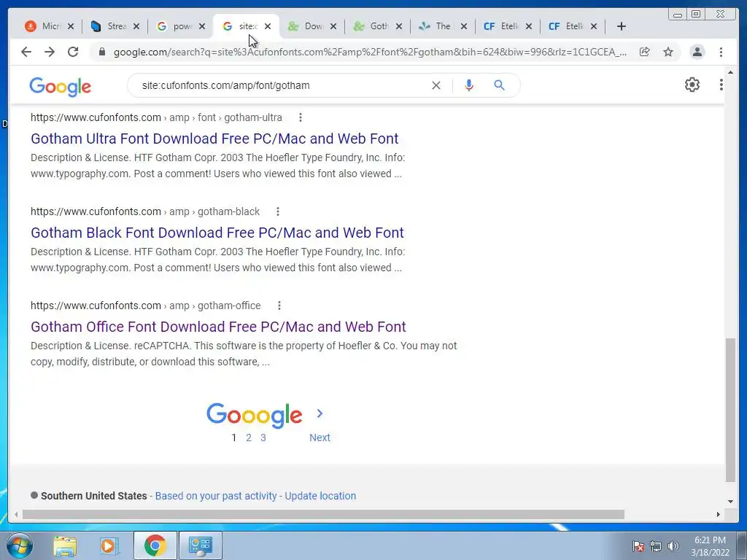Click the horizontal scroll right arrow
Image resolution: width=747 pixels, height=560 pixels.
(719, 514)
